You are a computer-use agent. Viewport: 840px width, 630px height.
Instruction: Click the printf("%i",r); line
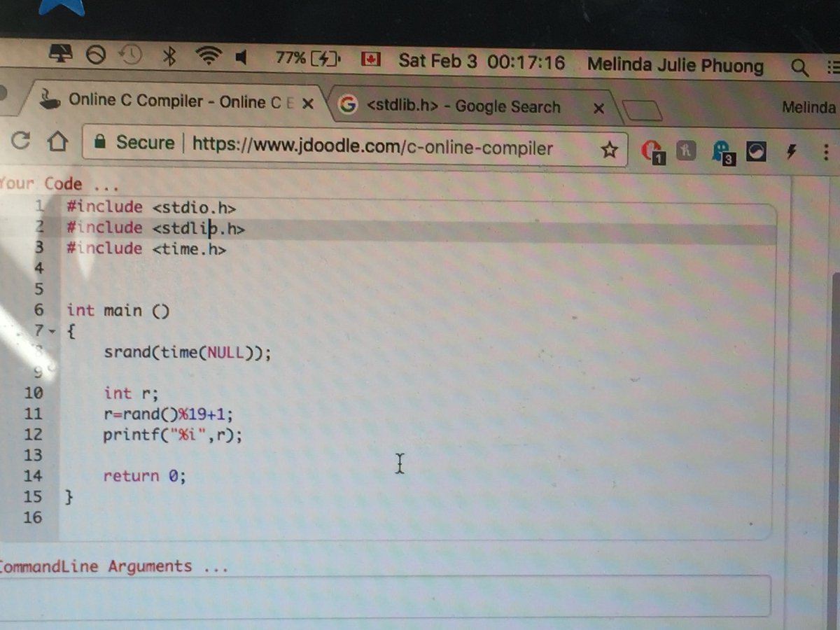[x=172, y=435]
